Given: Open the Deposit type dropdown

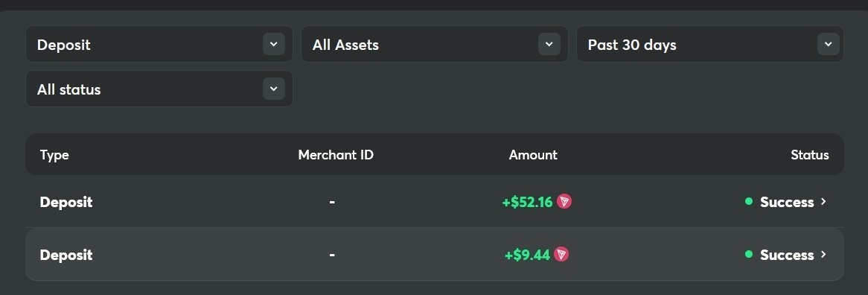Looking at the screenshot, I should coord(159,44).
